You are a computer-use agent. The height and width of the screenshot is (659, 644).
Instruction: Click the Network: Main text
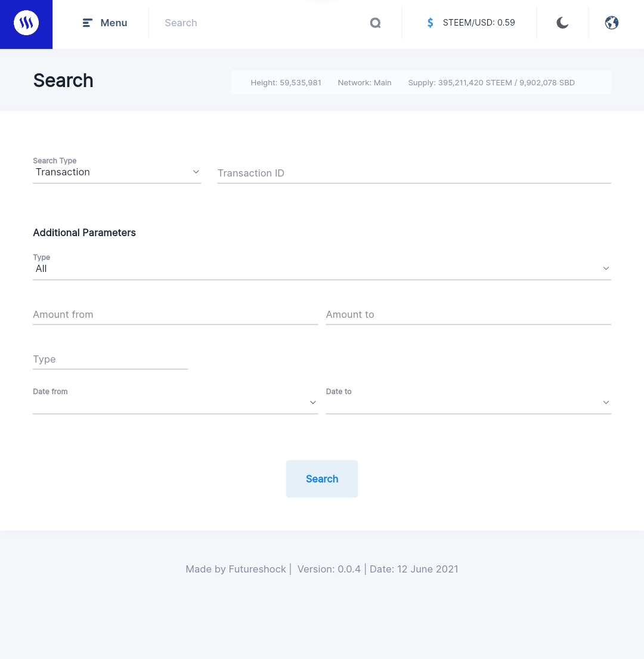coord(364,83)
